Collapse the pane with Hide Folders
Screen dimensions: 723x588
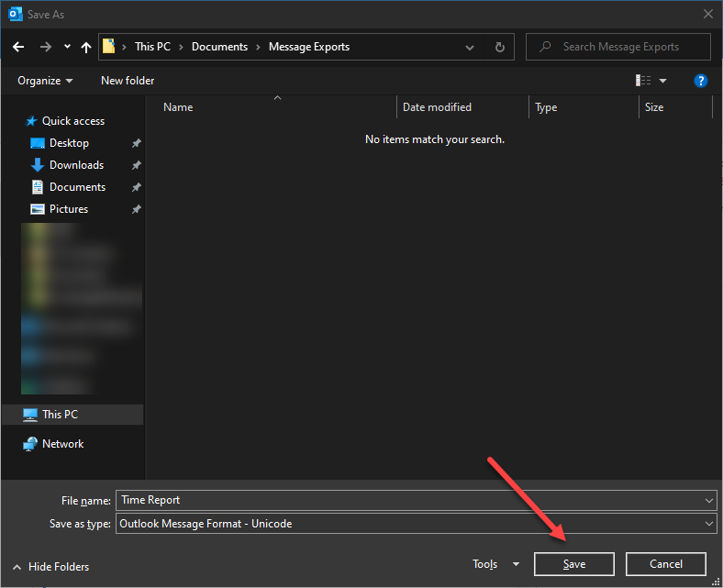(x=51, y=567)
